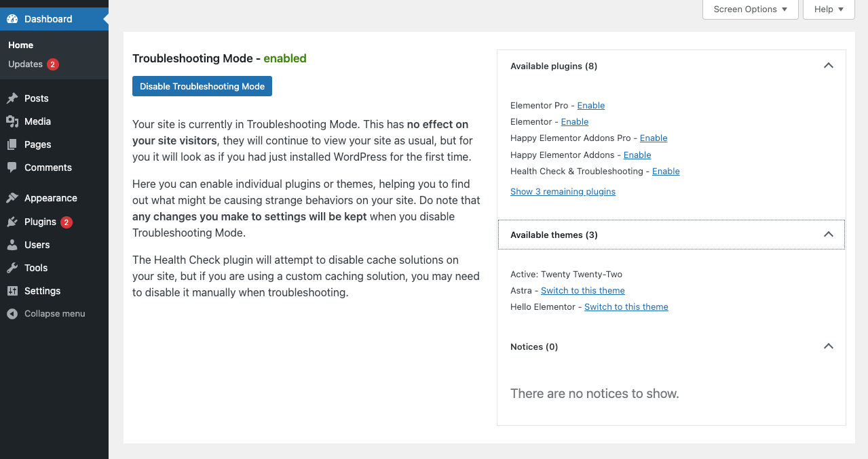868x459 pixels.
Task: Click the Comments speech bubble icon
Action: [x=12, y=167]
